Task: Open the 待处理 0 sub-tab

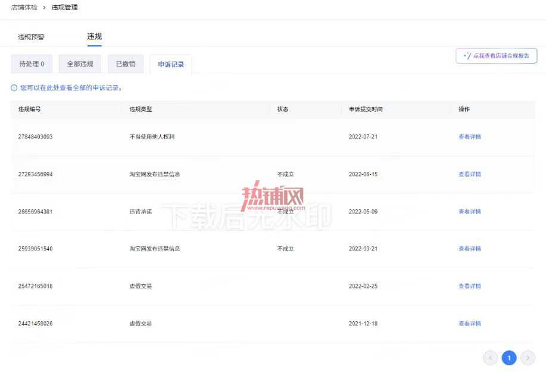Action: click(x=32, y=64)
